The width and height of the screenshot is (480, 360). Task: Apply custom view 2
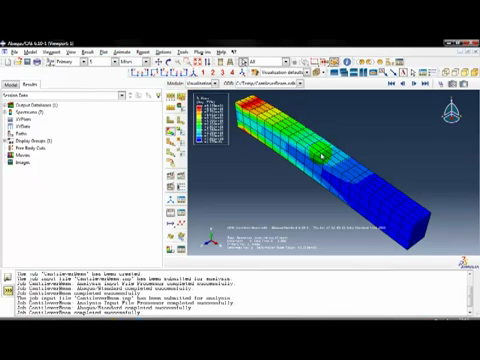coord(213,72)
